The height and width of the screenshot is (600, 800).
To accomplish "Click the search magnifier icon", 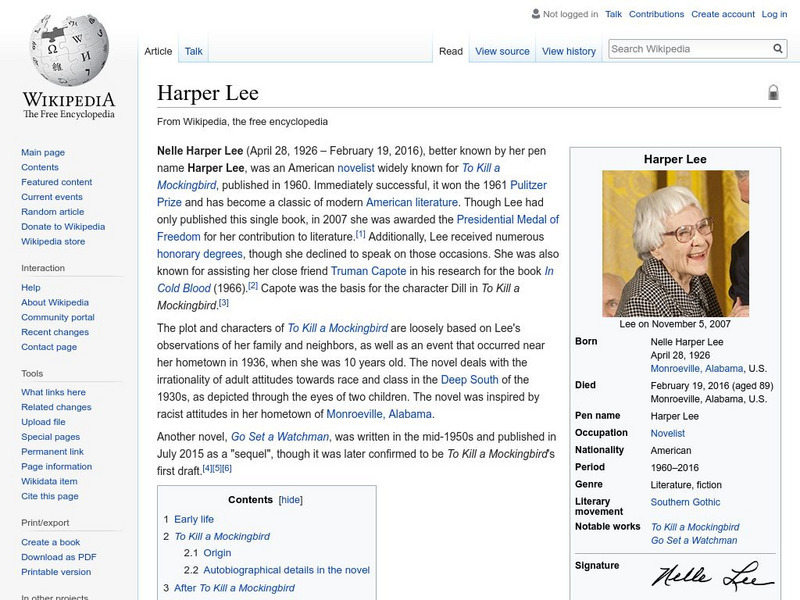I will (778, 49).
